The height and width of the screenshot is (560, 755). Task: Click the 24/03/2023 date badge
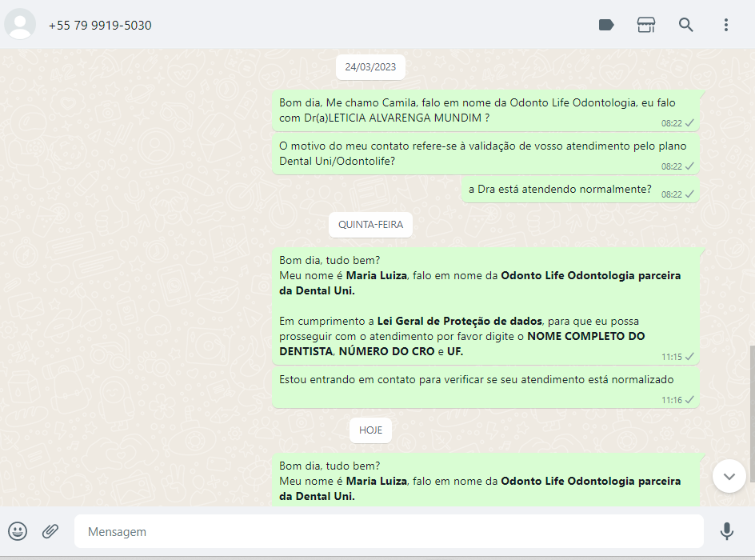tap(370, 67)
